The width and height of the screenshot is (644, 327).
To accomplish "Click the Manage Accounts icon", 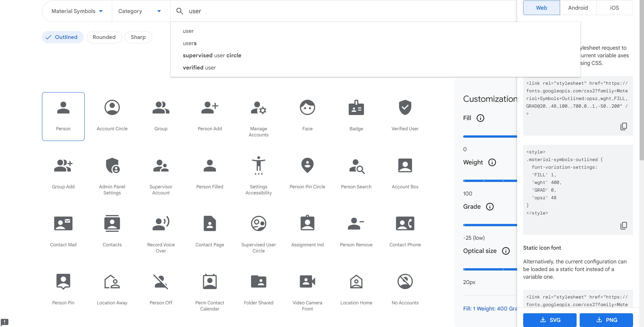I will [258, 108].
